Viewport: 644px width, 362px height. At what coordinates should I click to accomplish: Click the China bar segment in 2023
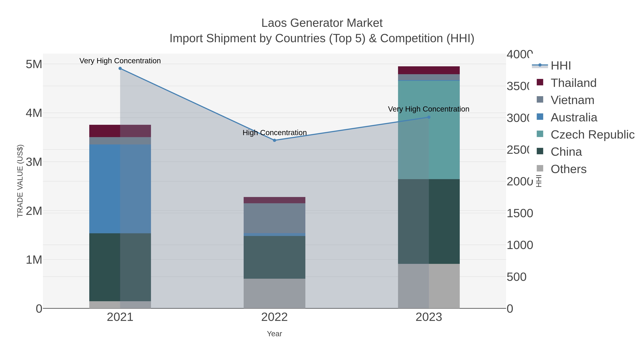(429, 222)
